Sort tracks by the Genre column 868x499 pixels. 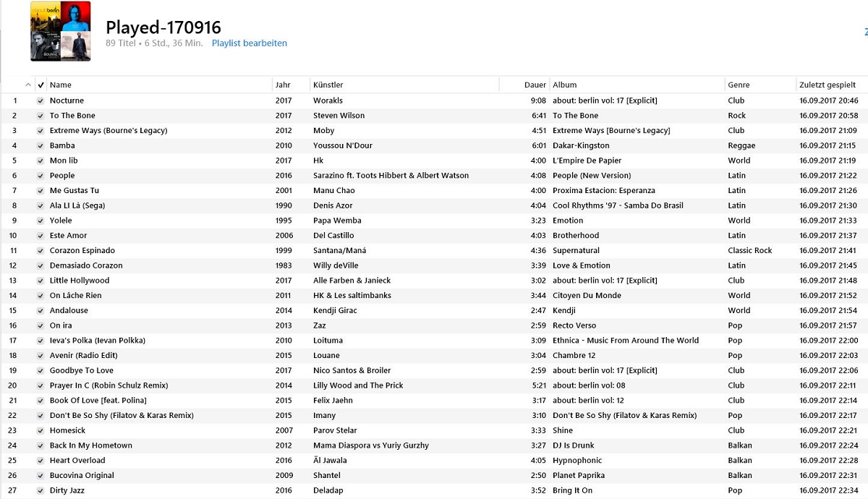pos(739,85)
